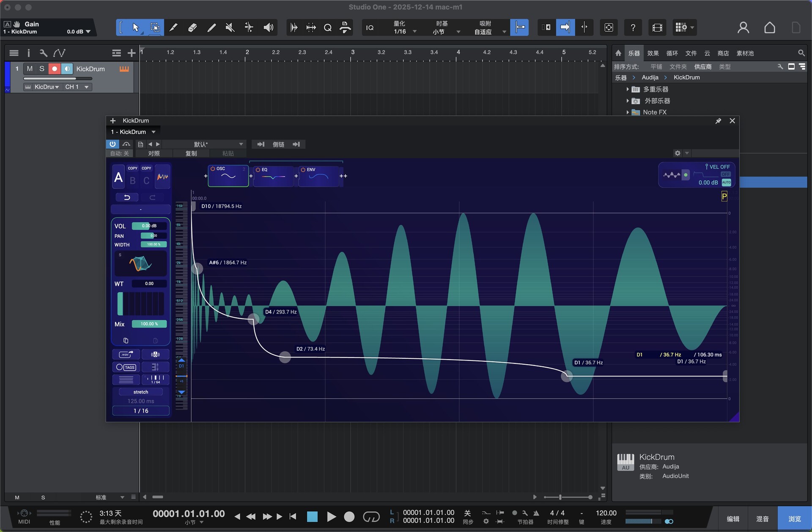Switch to the 效果 browser tab
812x532 pixels.
tap(652, 53)
